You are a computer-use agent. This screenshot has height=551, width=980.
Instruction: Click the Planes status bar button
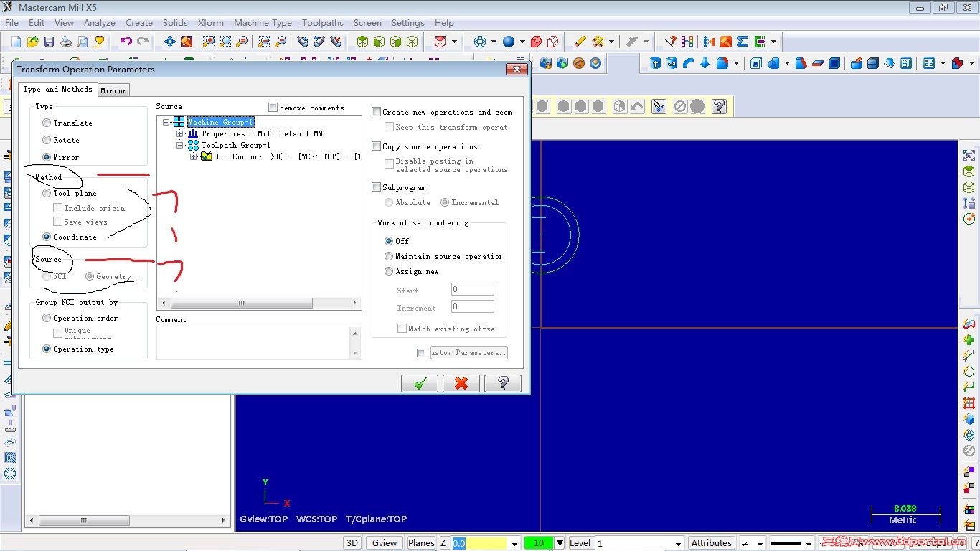[421, 543]
